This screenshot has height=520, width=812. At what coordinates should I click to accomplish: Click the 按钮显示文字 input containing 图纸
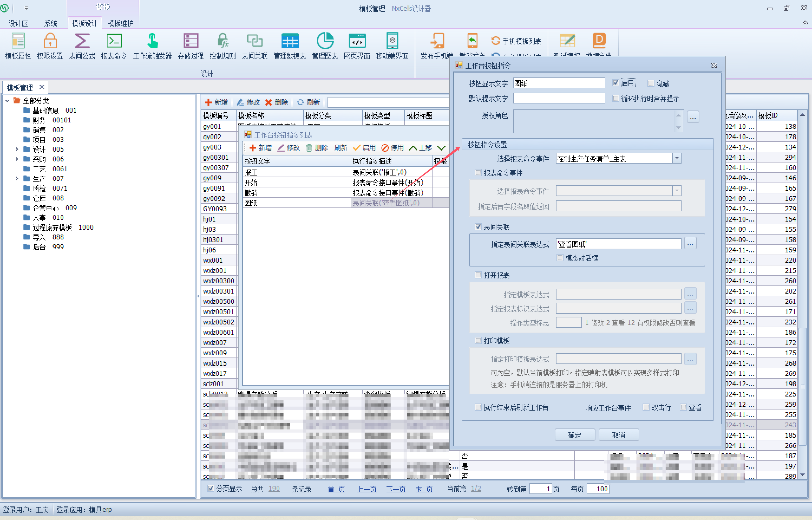(x=559, y=83)
